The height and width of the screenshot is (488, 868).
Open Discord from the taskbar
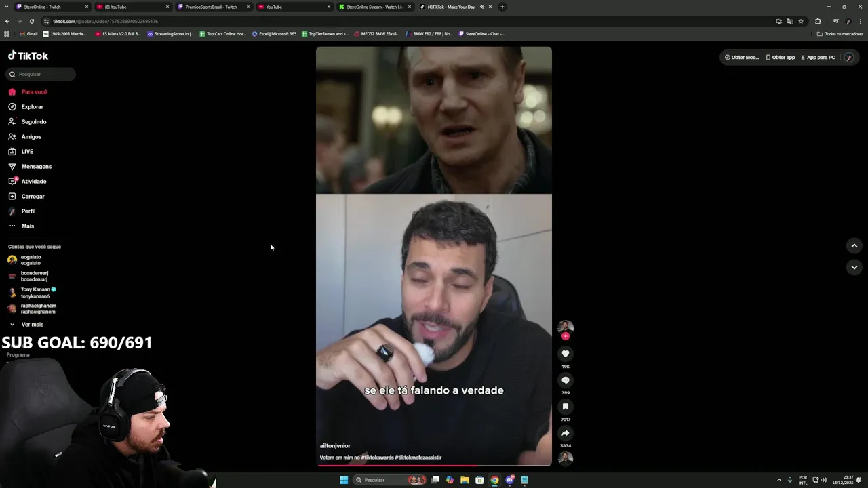509,480
